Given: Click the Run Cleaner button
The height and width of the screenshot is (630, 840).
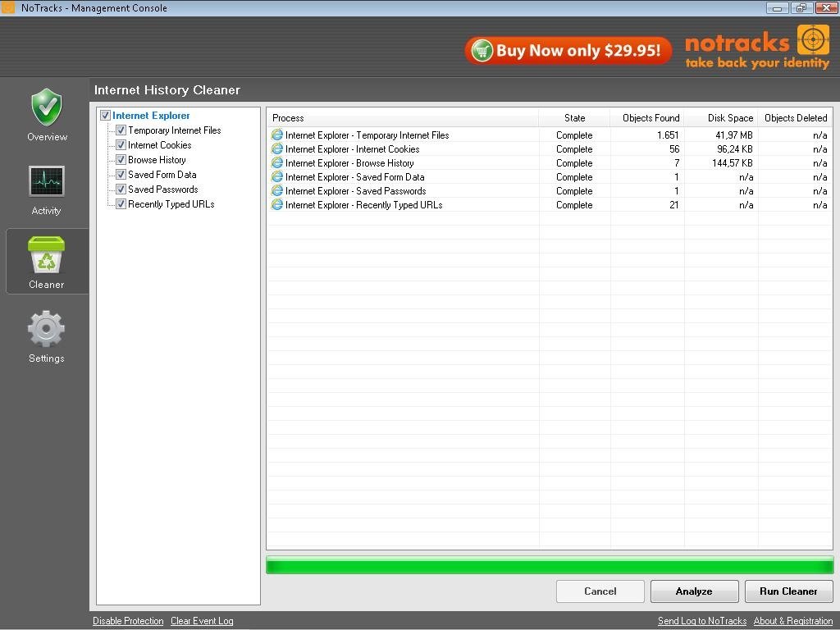Looking at the screenshot, I should pyautogui.click(x=788, y=591).
